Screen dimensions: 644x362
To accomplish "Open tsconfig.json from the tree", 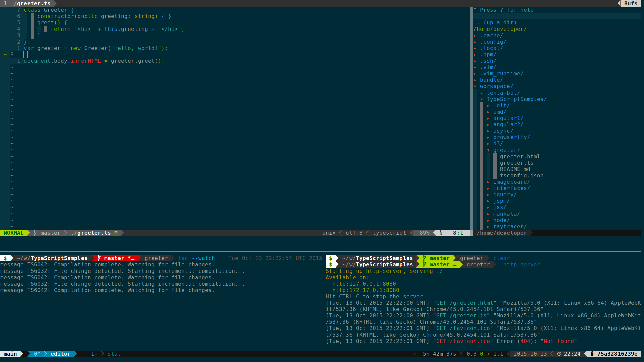I will click(x=521, y=176).
